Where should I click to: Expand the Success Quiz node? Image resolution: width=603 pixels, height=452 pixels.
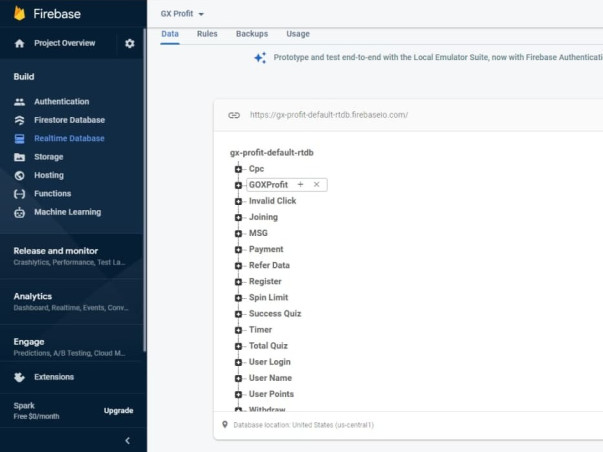(x=238, y=314)
